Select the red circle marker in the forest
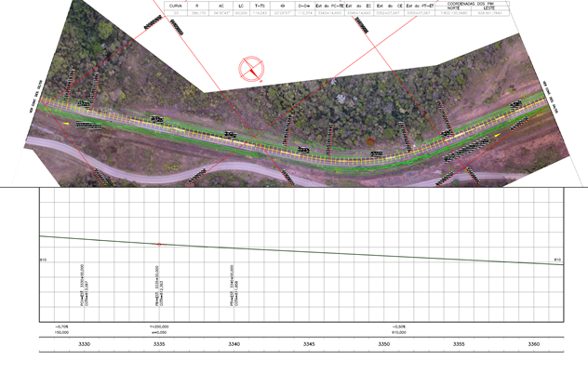This screenshot has width=588, height=374. [370, 141]
